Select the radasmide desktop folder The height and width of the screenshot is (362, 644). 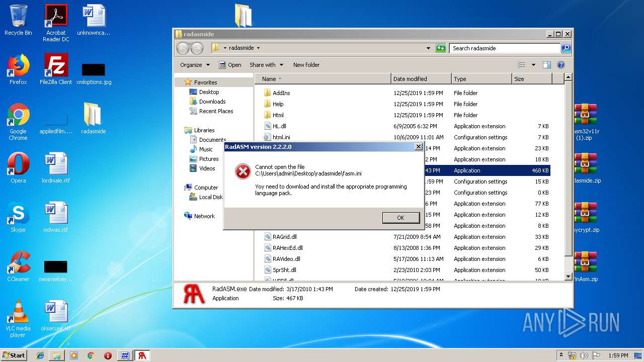94,119
